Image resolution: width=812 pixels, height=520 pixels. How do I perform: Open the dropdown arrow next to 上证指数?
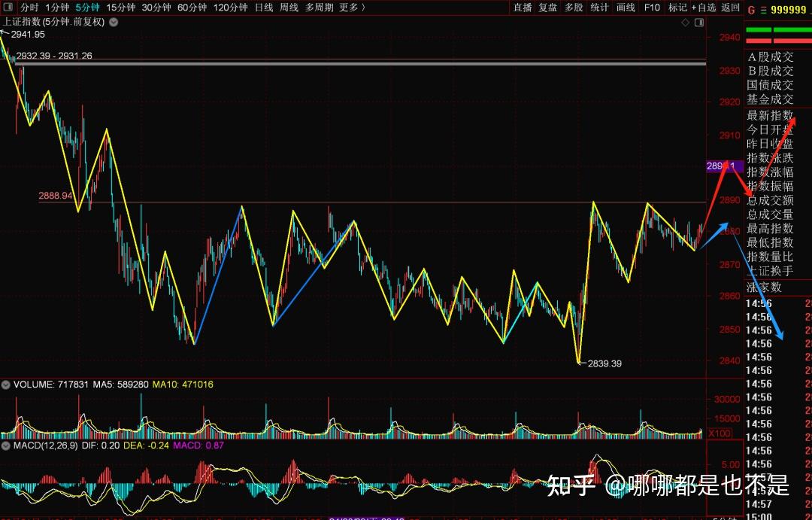point(114,22)
